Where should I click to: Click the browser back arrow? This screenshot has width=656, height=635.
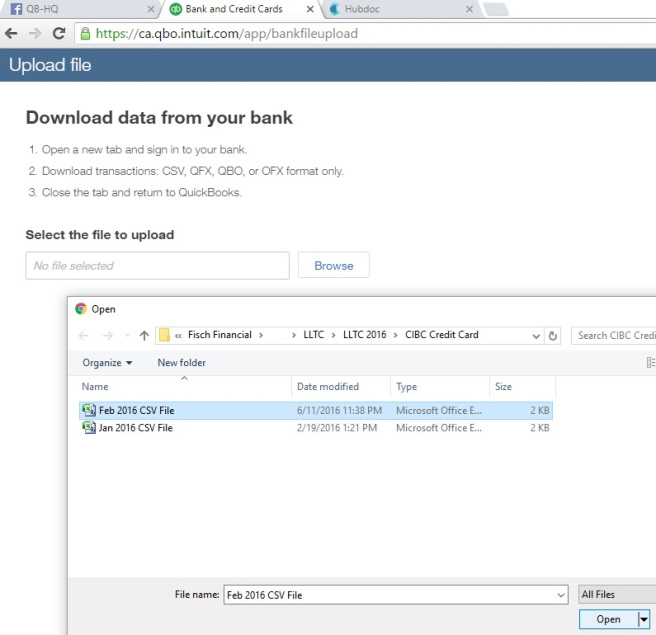(11, 33)
